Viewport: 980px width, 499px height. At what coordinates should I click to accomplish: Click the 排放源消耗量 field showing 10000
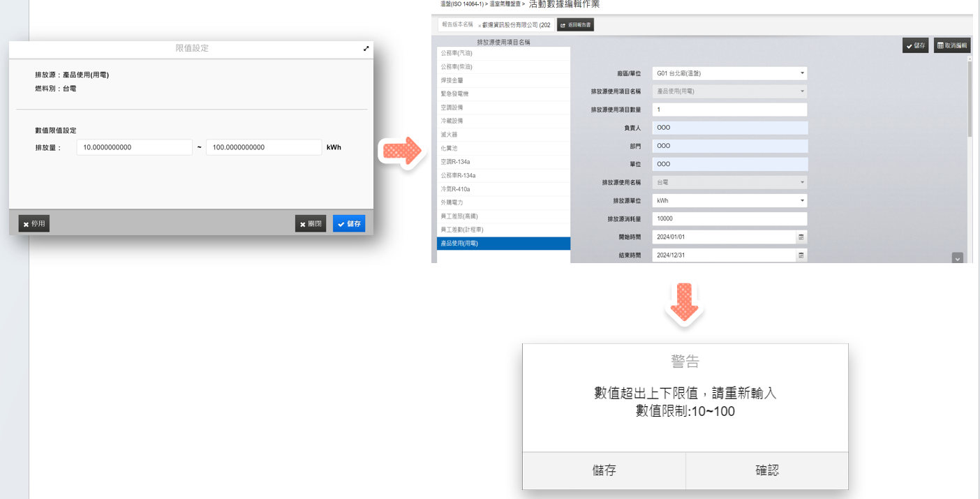point(729,219)
